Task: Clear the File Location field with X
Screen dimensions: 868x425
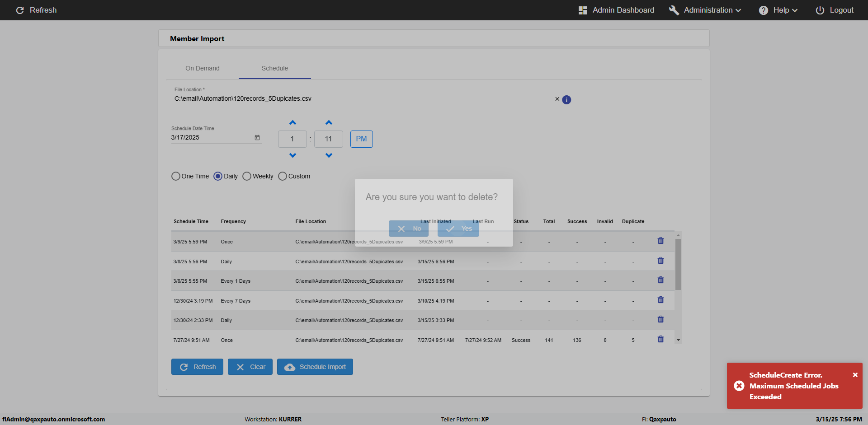Action: (x=557, y=99)
